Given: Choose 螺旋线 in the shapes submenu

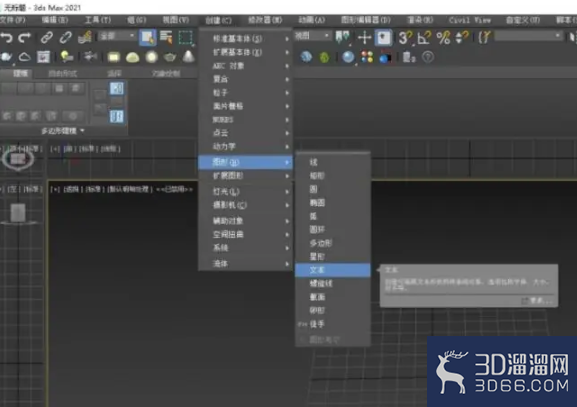Looking at the screenshot, I should pos(332,283).
